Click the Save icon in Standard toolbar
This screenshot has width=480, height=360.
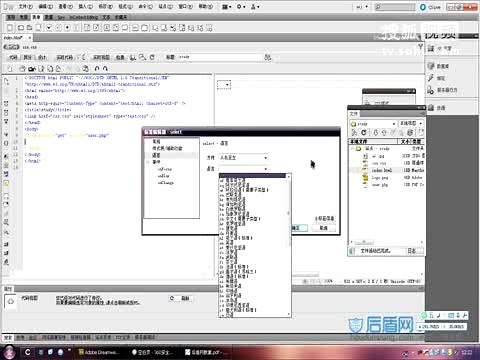pos(41,69)
